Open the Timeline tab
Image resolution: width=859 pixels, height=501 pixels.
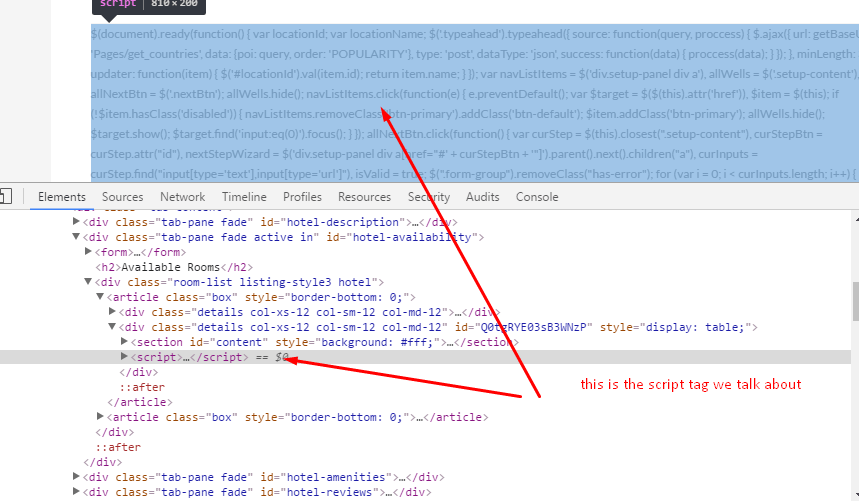click(x=244, y=197)
